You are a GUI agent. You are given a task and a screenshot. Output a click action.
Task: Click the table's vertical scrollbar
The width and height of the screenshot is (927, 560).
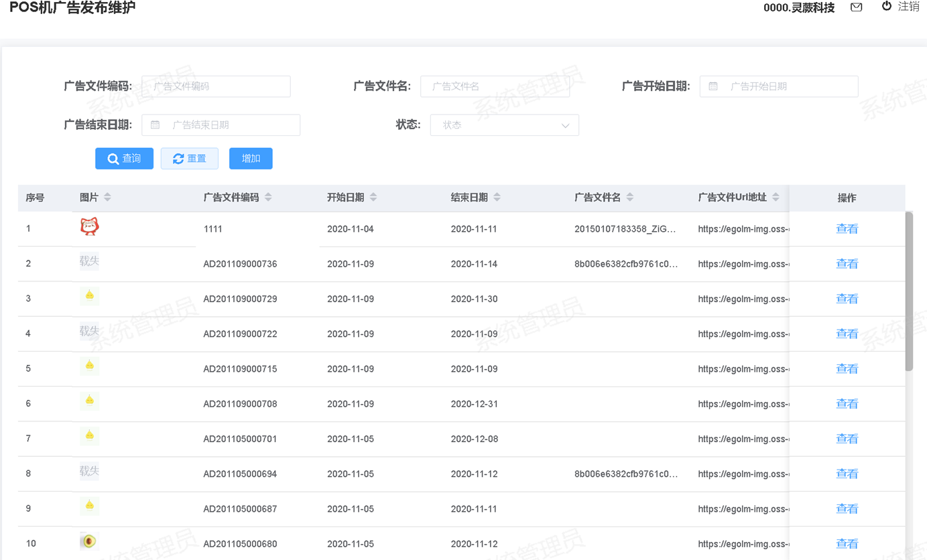909,292
